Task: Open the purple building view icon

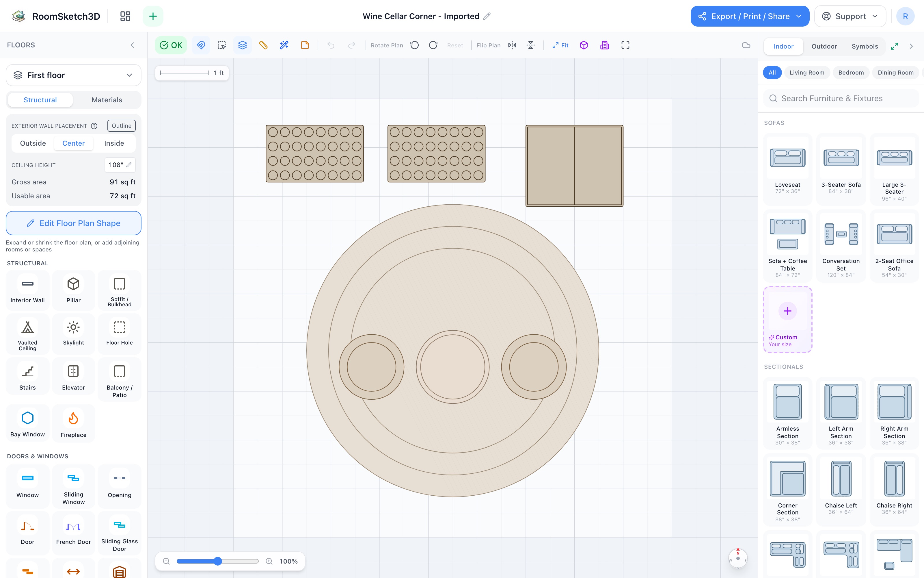Action: (604, 45)
